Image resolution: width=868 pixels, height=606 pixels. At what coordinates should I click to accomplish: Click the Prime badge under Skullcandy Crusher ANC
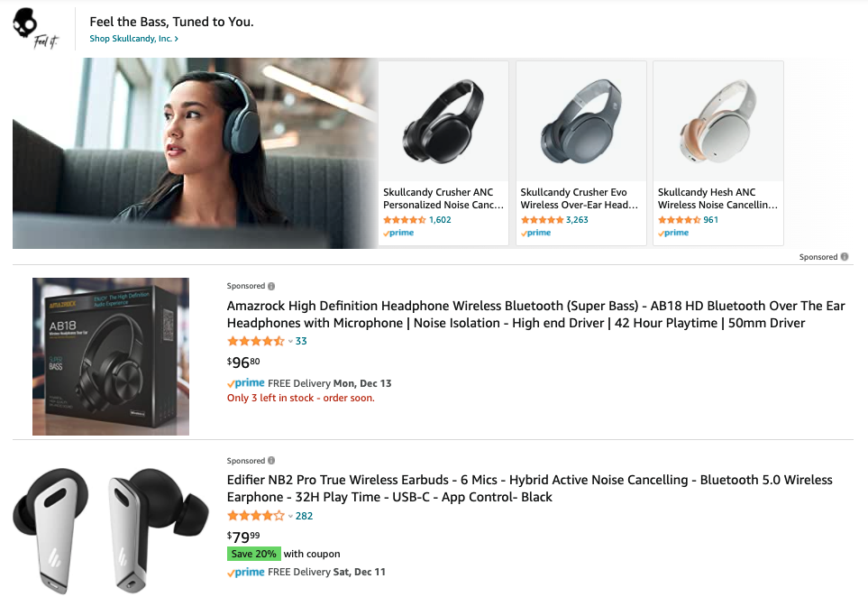[x=398, y=233]
